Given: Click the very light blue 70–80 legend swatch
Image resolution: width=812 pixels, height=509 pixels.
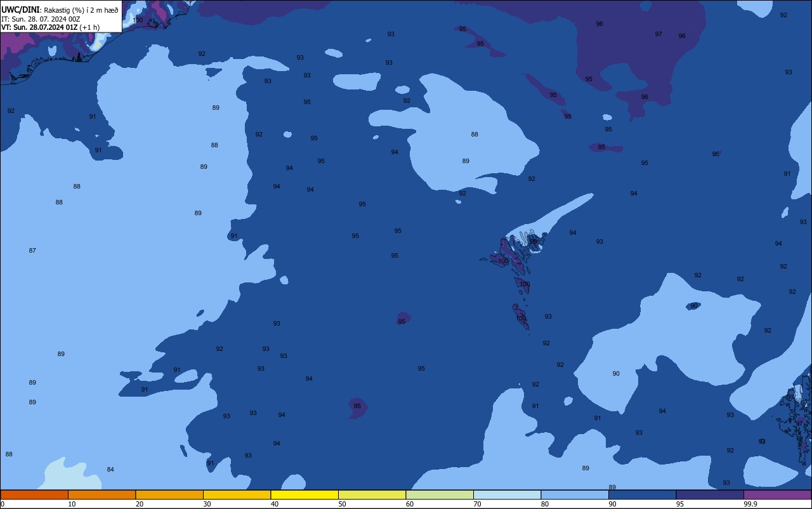Looking at the screenshot, I should tap(507, 494).
